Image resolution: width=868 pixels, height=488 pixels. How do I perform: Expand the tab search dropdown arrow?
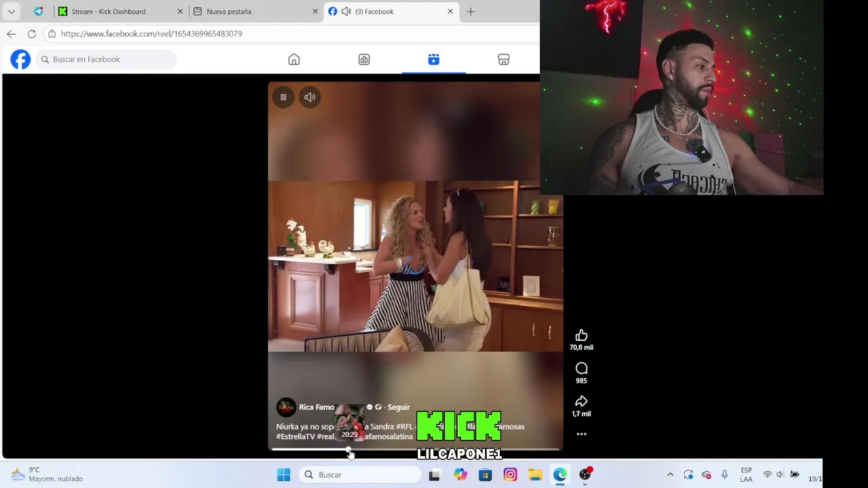tap(12, 12)
